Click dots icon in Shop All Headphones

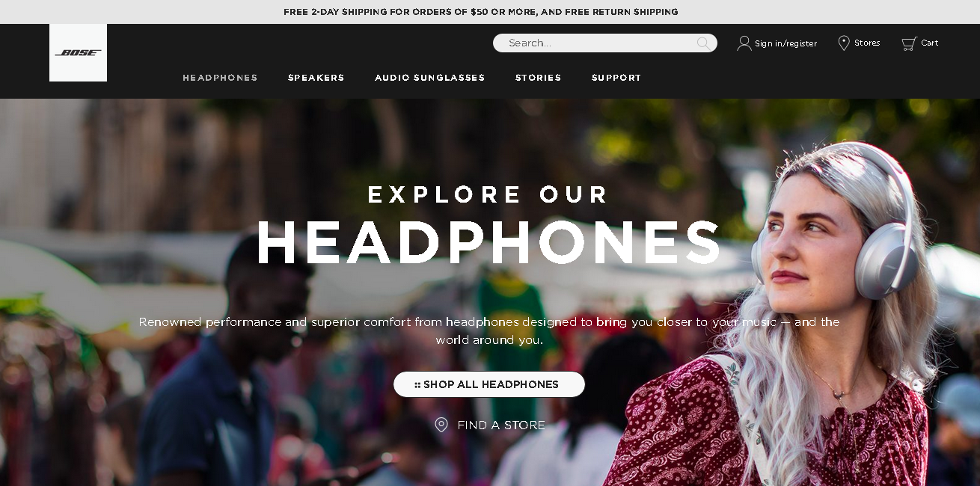pyautogui.click(x=417, y=385)
